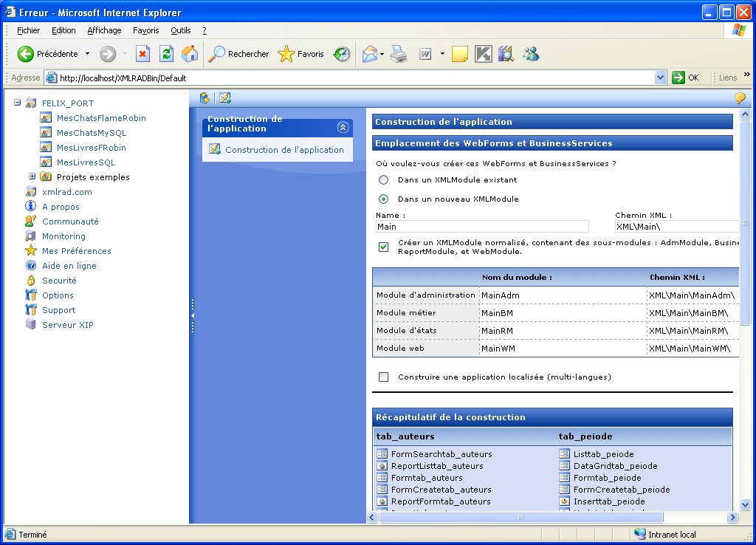Click the 'Construction de l'application' link
This screenshot has width=756, height=545.
[x=284, y=149]
